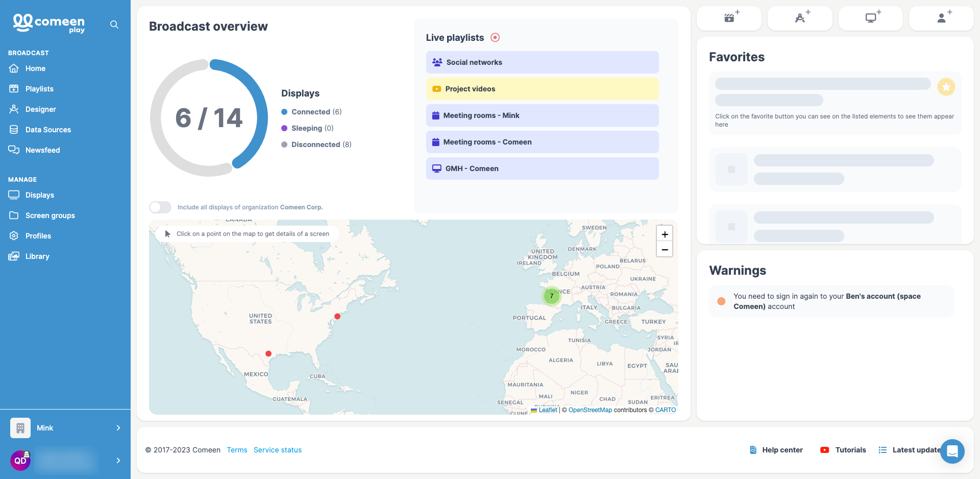This screenshot has width=980, height=479.
Task: Click the Displays monitor icon in sidebar
Action: [14, 195]
